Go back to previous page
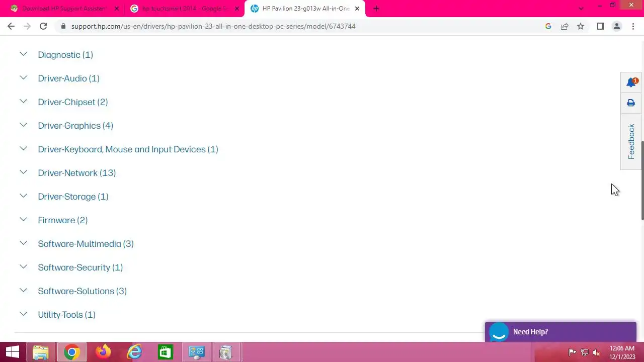 click(x=11, y=26)
